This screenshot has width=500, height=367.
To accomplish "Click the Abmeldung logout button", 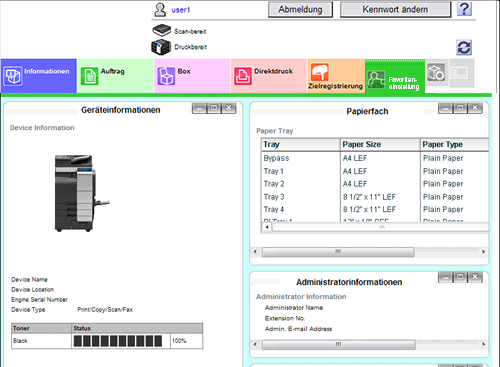I will click(300, 10).
